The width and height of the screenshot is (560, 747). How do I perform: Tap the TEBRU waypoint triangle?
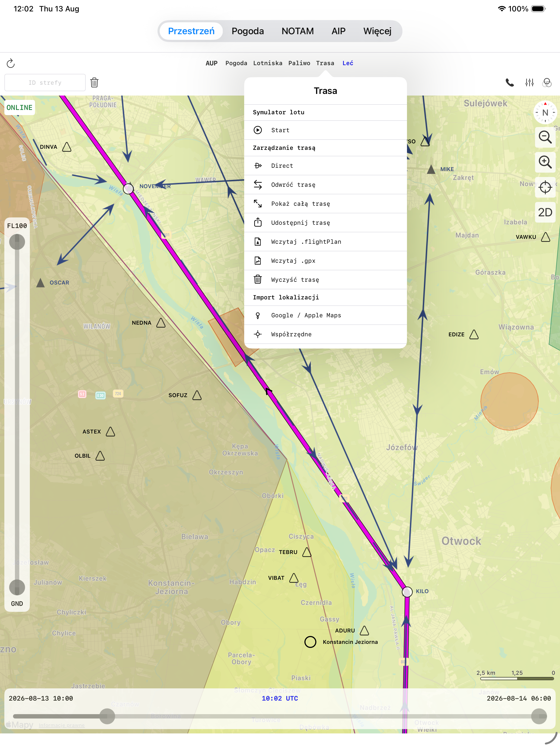click(x=307, y=552)
